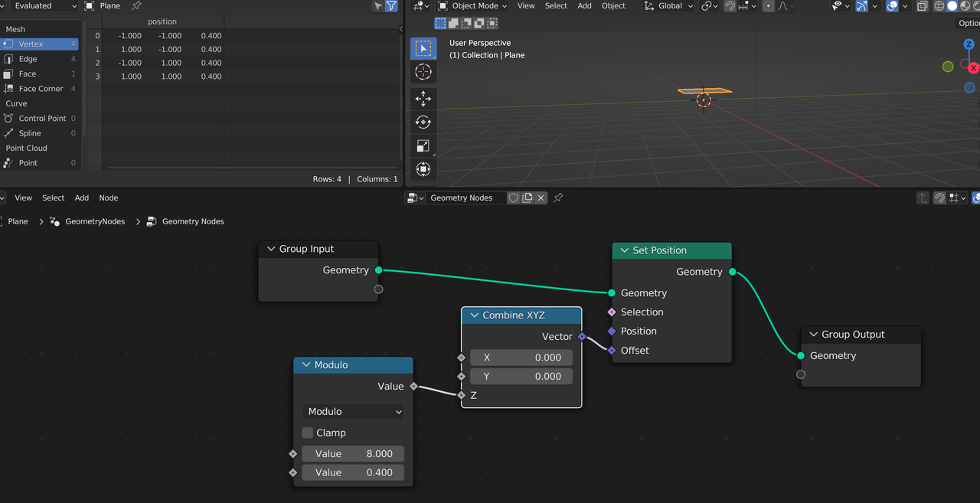Click the blue Z axis gizmo
Viewport: 980px width, 503px height.
[969, 45]
